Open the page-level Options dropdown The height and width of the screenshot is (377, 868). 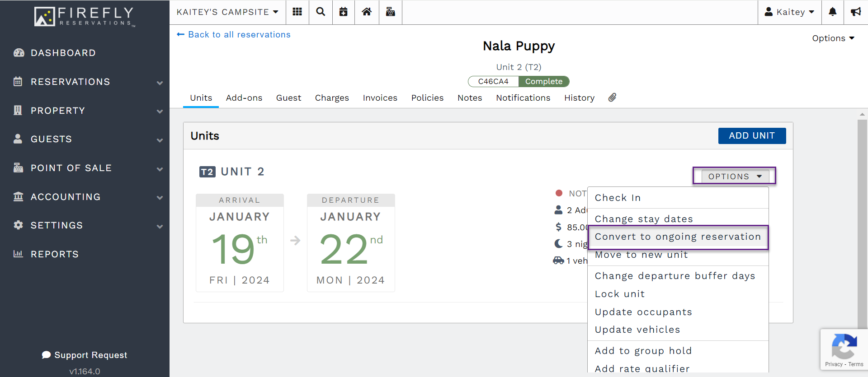833,38
